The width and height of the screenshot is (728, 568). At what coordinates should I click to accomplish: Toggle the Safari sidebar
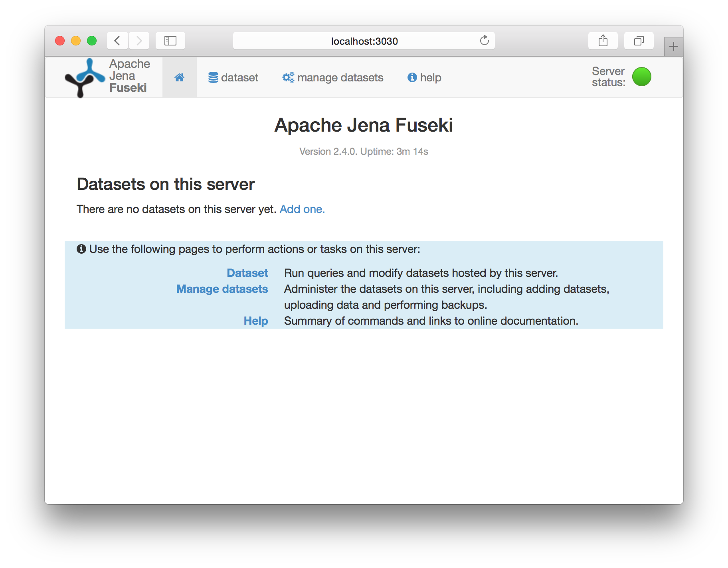[170, 40]
